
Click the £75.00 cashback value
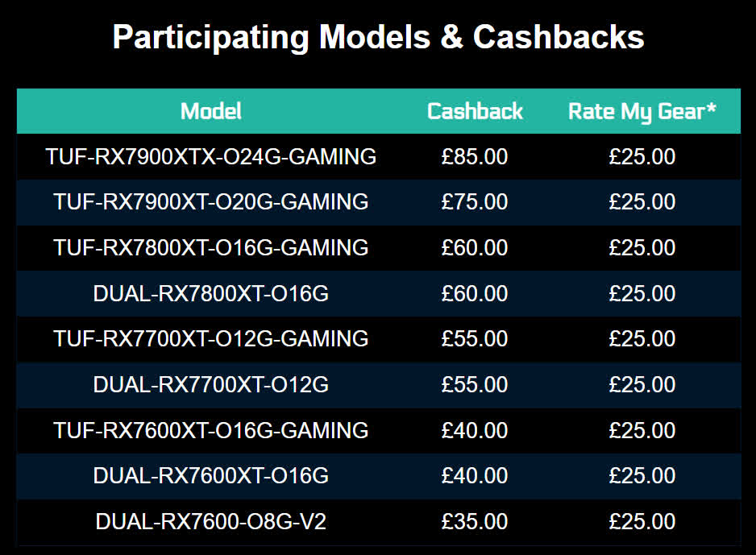[475, 202]
